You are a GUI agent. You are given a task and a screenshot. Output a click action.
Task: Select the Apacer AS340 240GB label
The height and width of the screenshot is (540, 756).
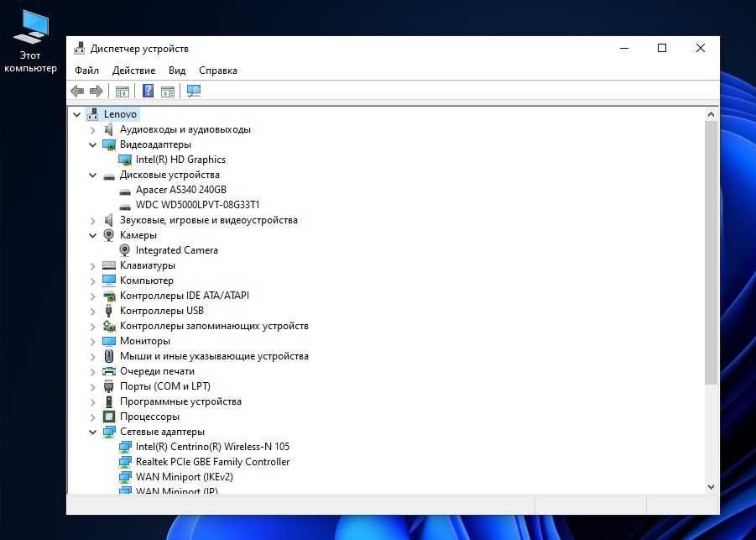pos(180,190)
